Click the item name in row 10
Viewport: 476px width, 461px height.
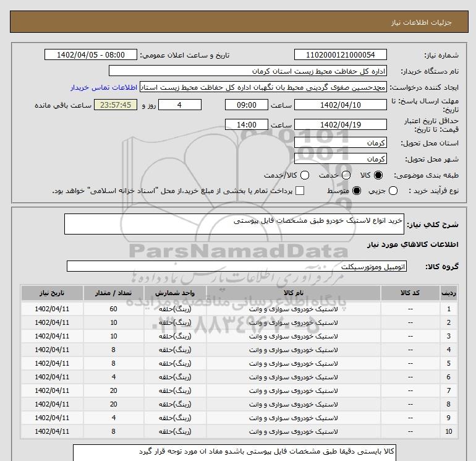click(293, 431)
